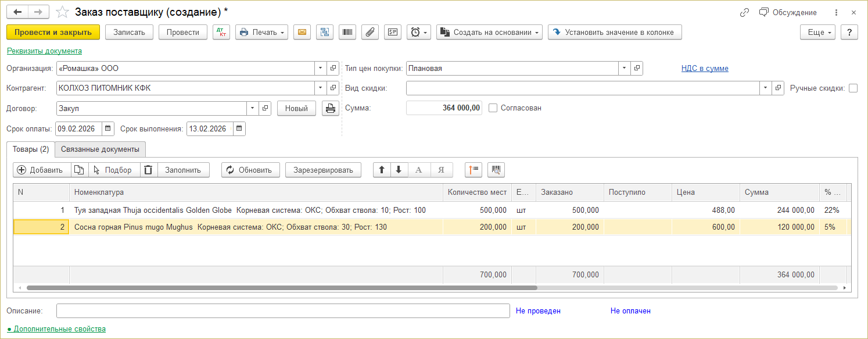Open the document structure icon
The height and width of the screenshot is (339, 868).
pyautogui.click(x=324, y=33)
